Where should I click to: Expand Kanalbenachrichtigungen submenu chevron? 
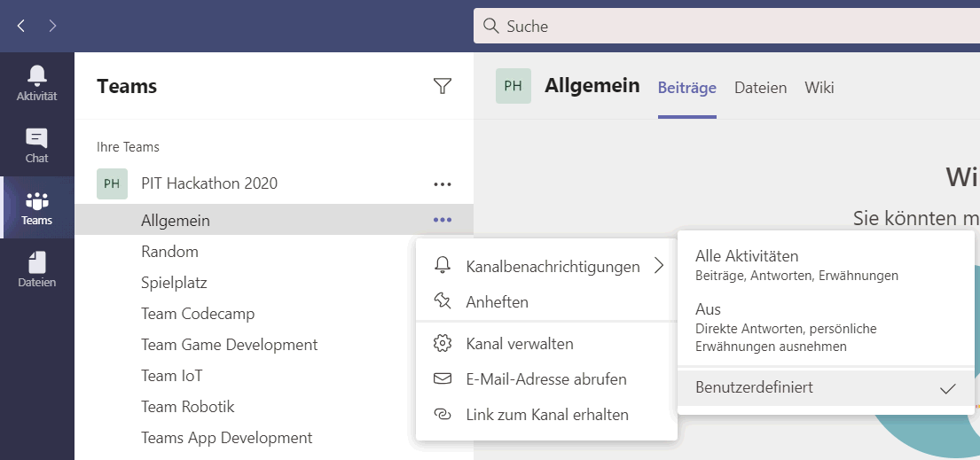(659, 266)
